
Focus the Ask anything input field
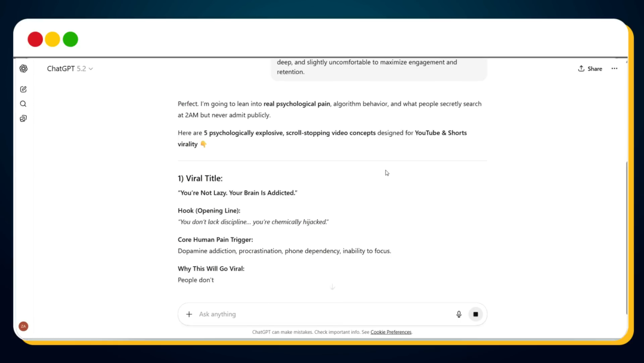pos(322,314)
